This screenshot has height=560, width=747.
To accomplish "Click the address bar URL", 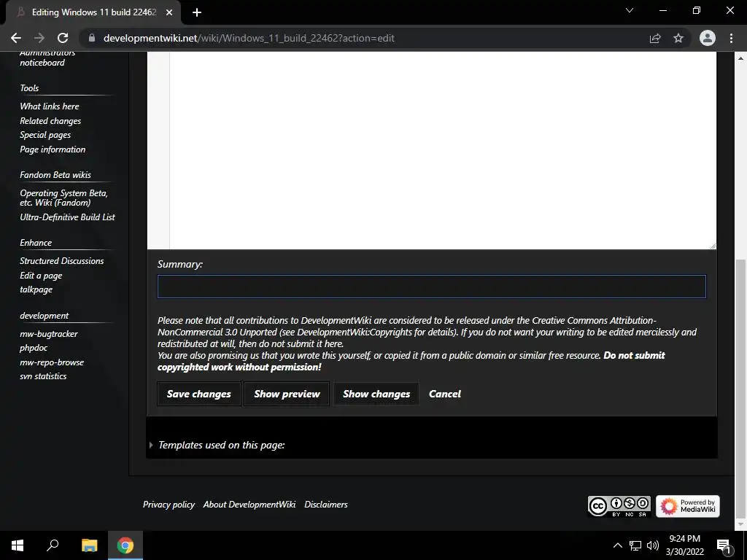I will tap(249, 38).
